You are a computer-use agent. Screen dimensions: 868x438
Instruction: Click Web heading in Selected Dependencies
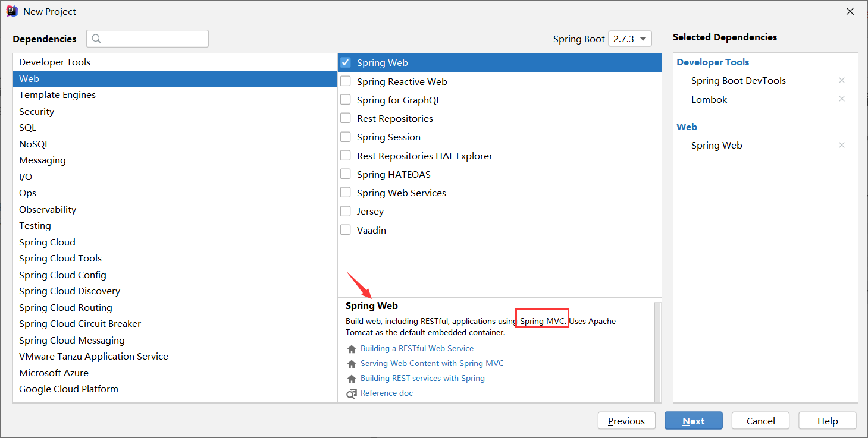pyautogui.click(x=687, y=127)
